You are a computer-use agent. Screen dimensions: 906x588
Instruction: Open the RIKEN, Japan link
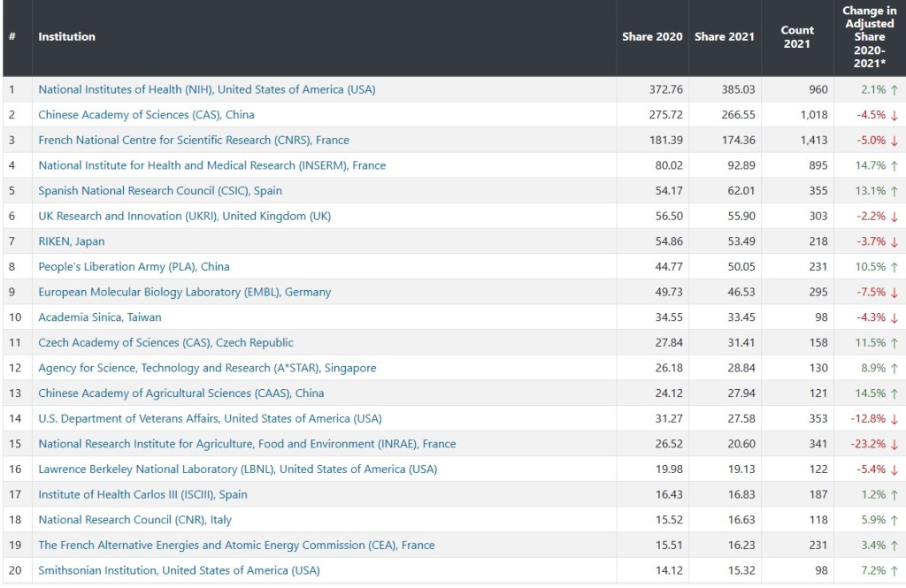71,241
